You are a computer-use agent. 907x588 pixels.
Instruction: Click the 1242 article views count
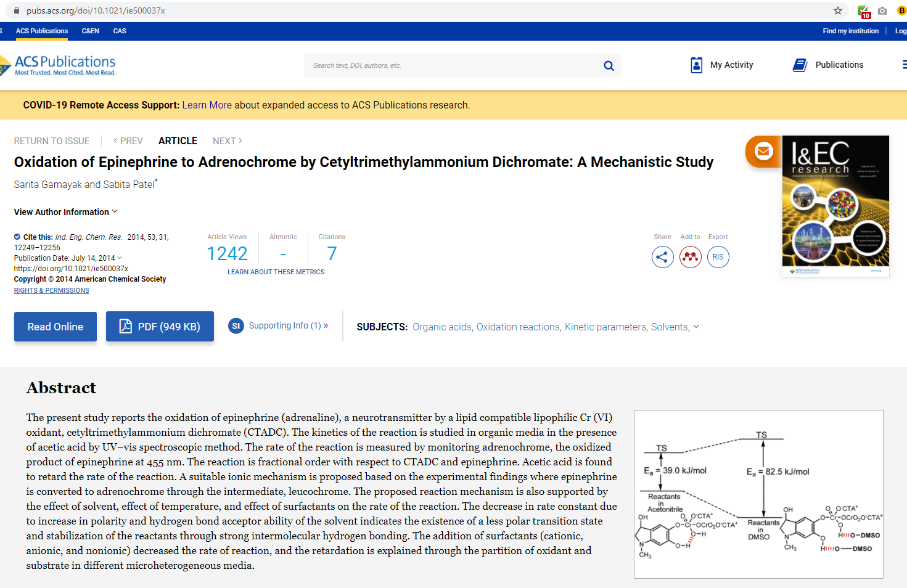(227, 253)
